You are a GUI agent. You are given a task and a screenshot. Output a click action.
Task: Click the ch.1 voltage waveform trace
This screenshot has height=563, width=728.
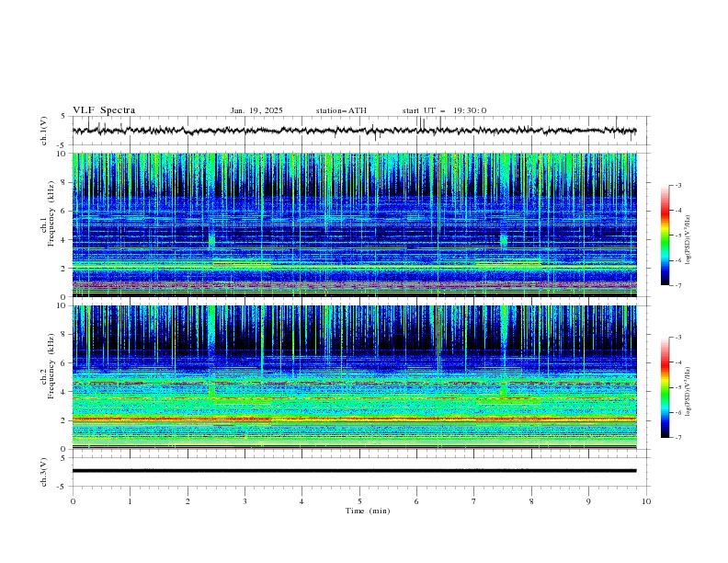click(354, 131)
